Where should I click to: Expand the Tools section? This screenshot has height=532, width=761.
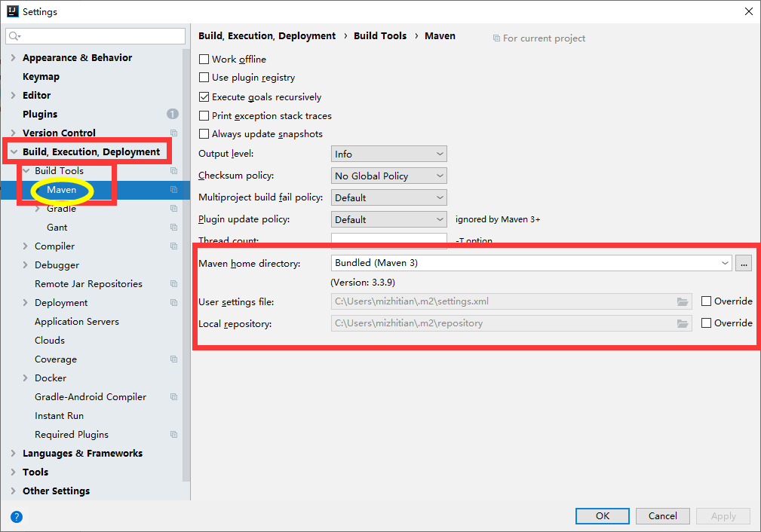(13, 472)
